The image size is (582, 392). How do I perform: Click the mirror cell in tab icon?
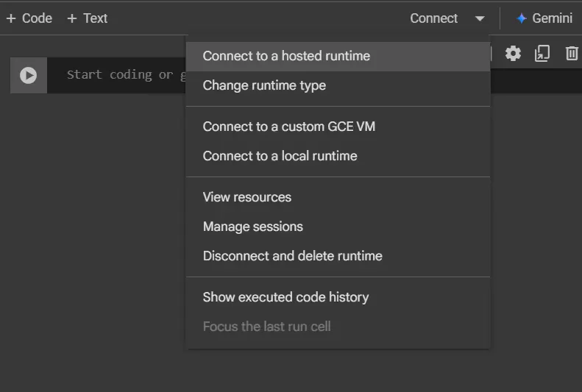[542, 54]
